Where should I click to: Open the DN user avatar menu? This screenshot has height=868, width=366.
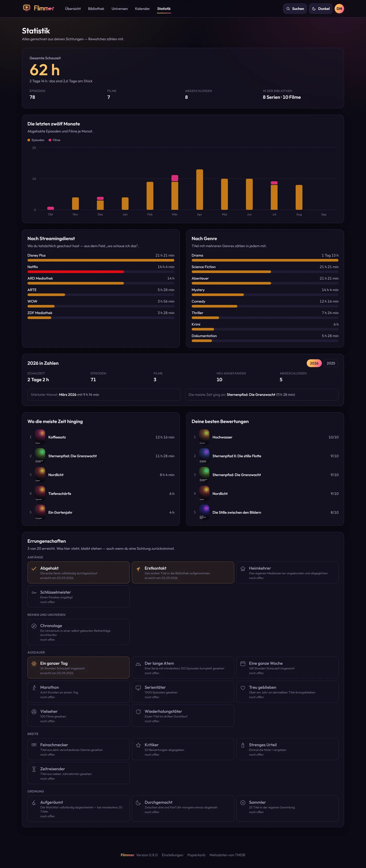339,9
